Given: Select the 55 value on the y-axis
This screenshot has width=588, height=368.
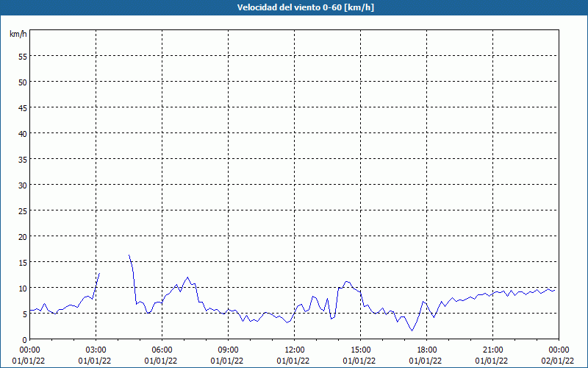Looking at the screenshot, I should point(23,57).
